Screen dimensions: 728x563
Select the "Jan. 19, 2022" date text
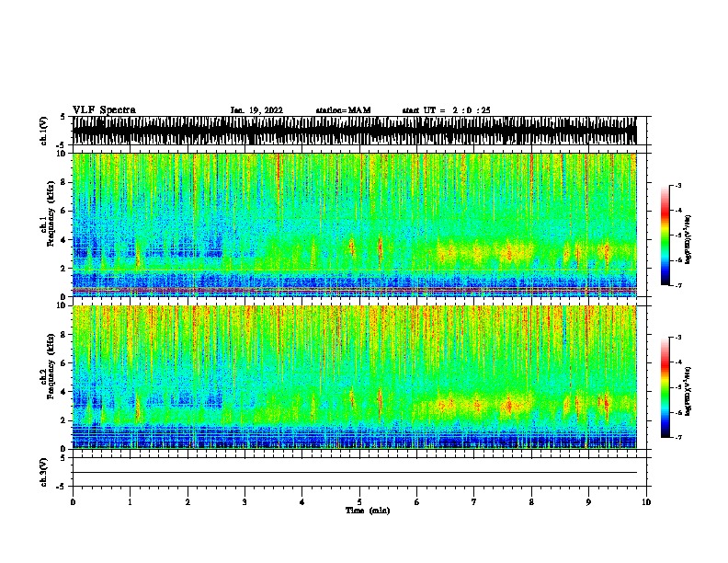pyautogui.click(x=256, y=110)
